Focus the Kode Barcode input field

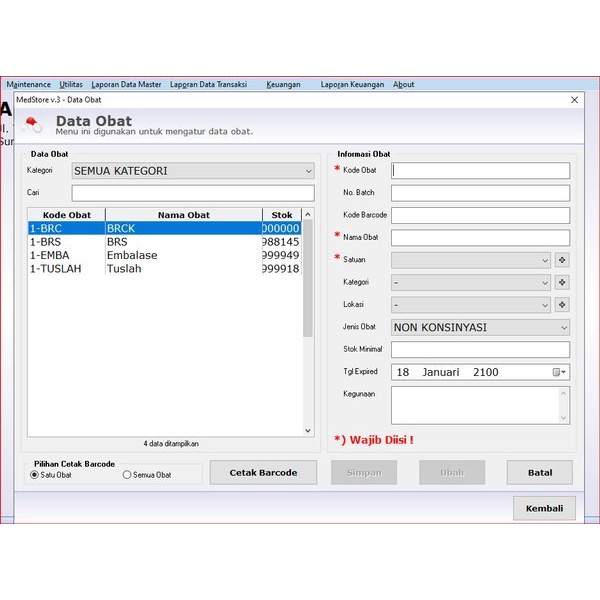pyautogui.click(x=480, y=215)
